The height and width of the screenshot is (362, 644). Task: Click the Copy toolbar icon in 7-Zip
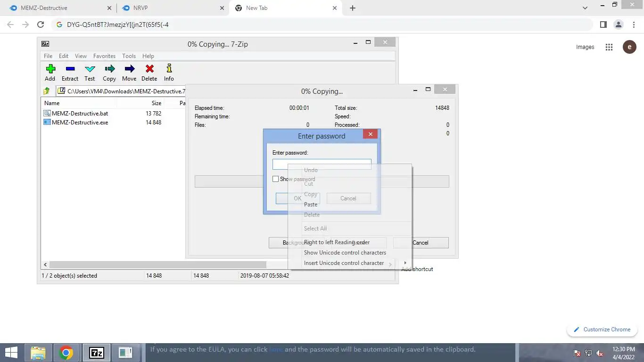(109, 69)
